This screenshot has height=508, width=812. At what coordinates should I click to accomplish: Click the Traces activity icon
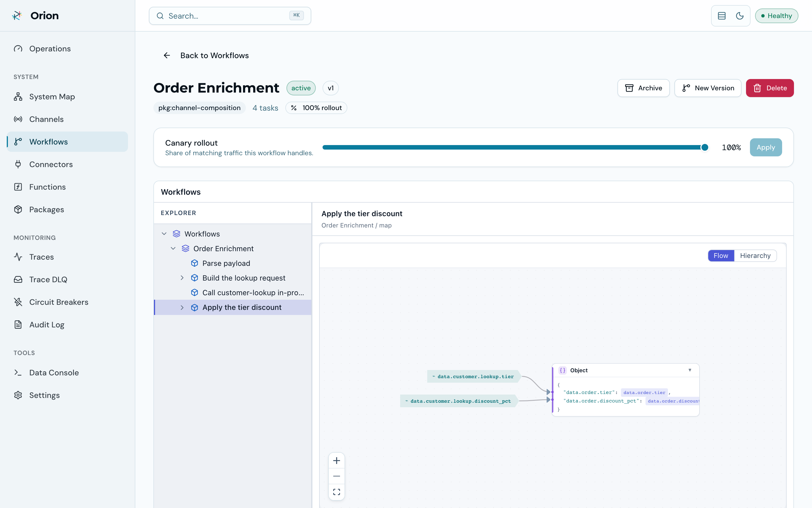18,257
